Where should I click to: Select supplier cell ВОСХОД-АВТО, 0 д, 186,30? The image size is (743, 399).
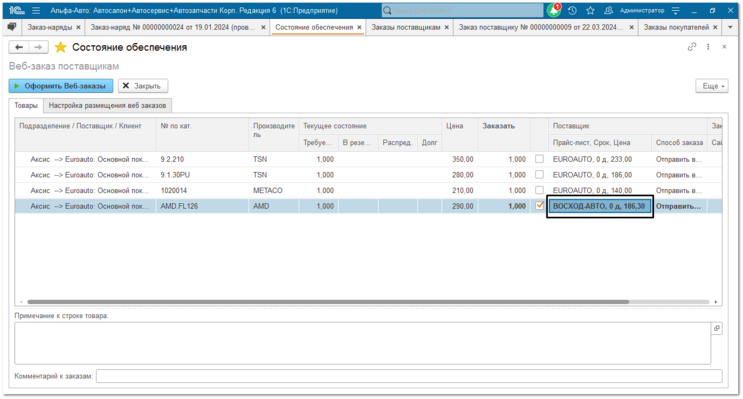click(x=599, y=206)
